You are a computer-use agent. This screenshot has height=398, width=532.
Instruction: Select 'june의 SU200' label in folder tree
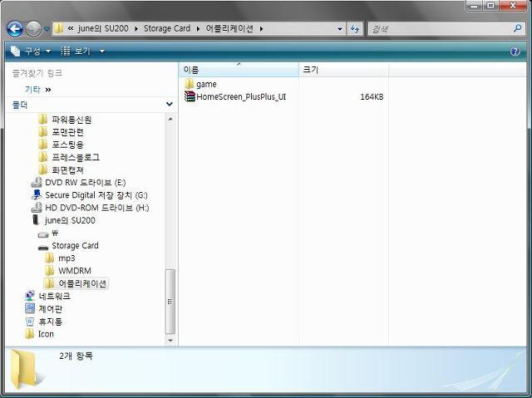pos(70,220)
